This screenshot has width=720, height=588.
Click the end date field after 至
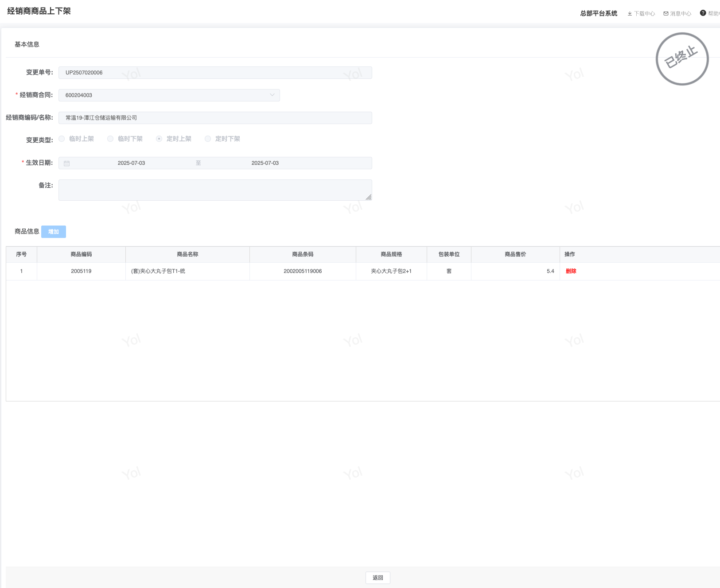[265, 163]
